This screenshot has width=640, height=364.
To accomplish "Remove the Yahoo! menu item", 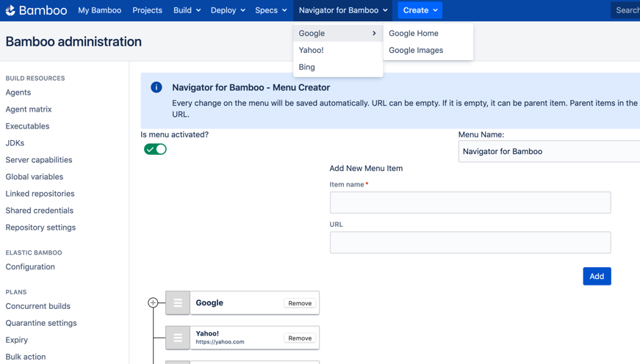I will pos(300,338).
